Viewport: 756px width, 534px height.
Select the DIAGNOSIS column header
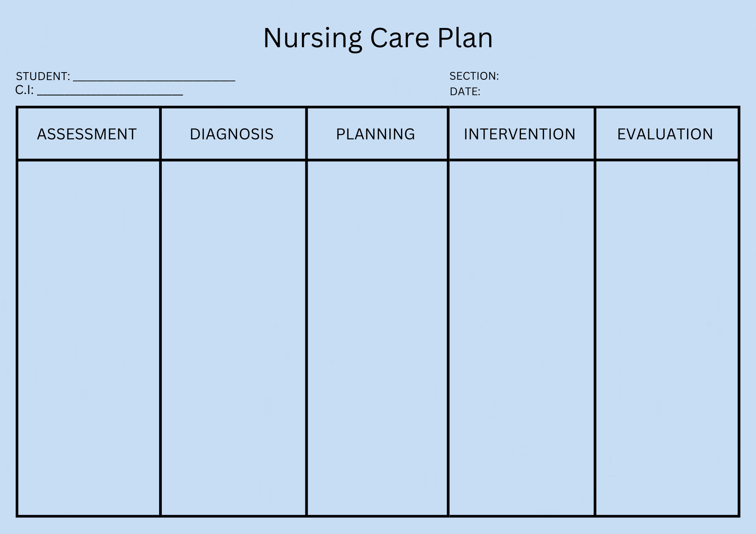click(232, 134)
